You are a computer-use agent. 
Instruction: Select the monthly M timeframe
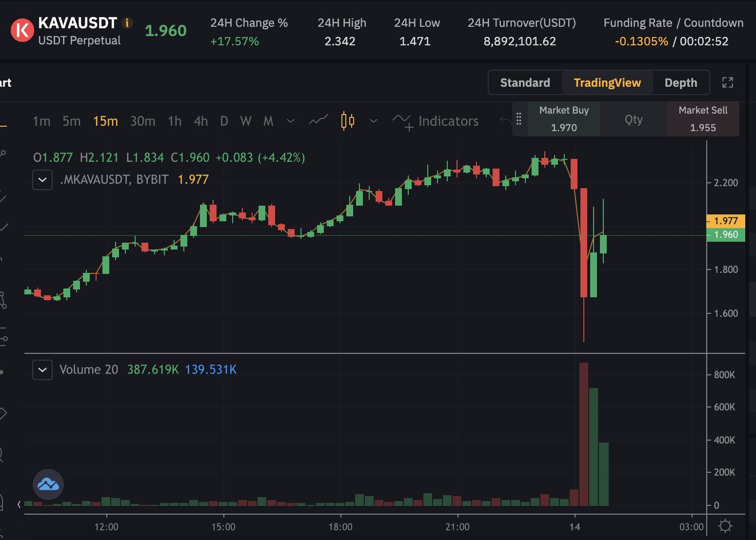(268, 121)
